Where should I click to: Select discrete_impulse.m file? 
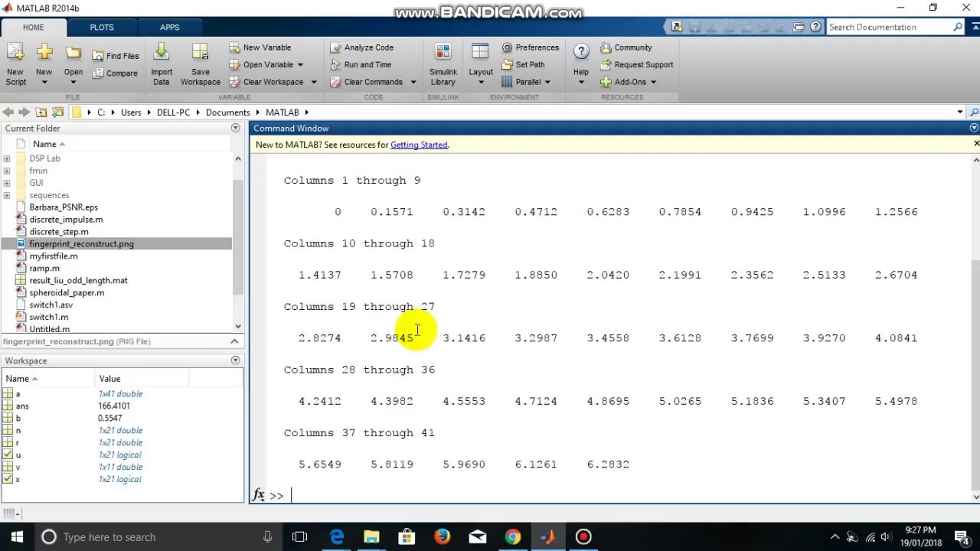point(66,220)
